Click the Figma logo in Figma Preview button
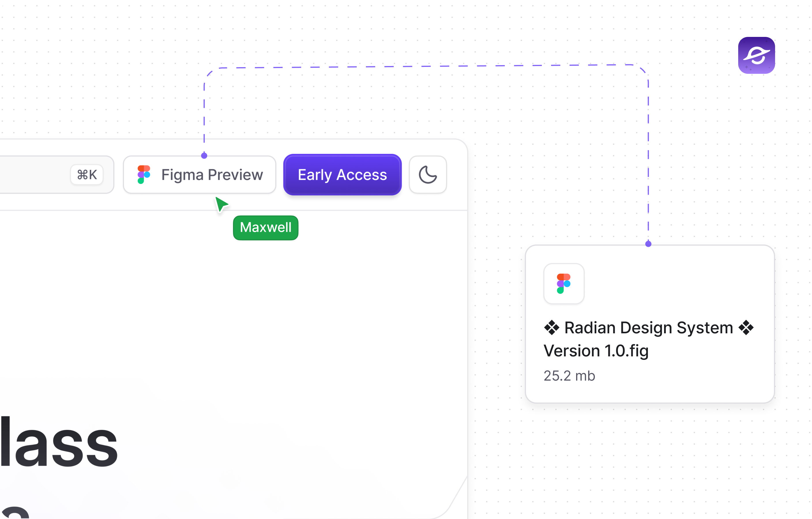The height and width of the screenshot is (519, 812). point(144,174)
